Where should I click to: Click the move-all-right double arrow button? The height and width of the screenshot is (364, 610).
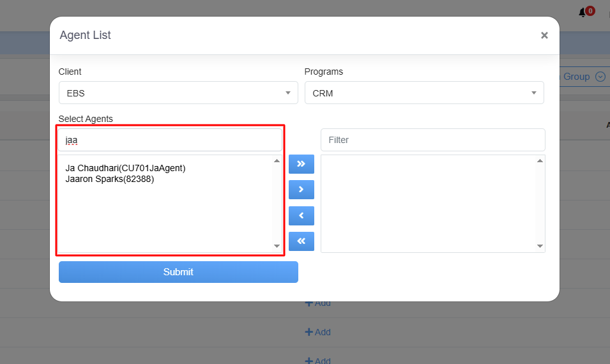click(x=301, y=164)
